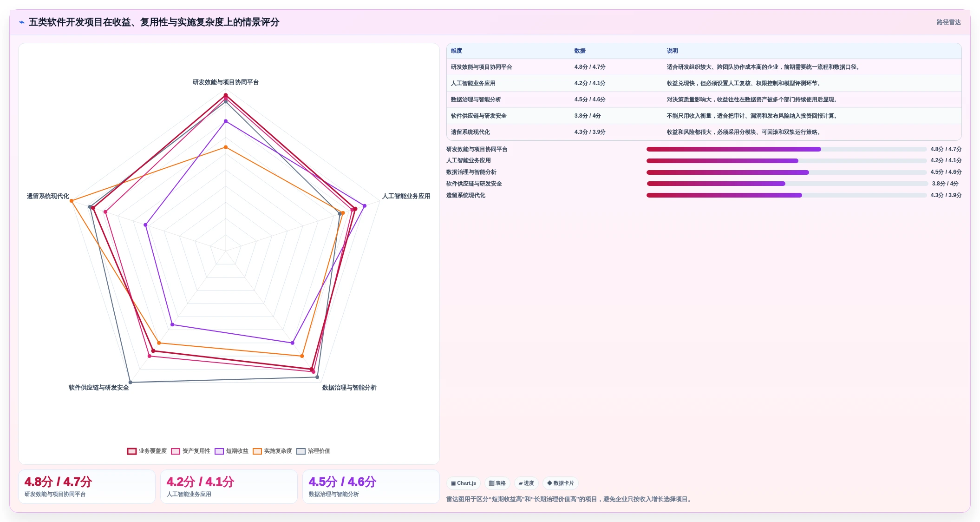Select the 软件供应链与研发安全 table row name
Viewport: 980px width, 522px height.
(478, 116)
